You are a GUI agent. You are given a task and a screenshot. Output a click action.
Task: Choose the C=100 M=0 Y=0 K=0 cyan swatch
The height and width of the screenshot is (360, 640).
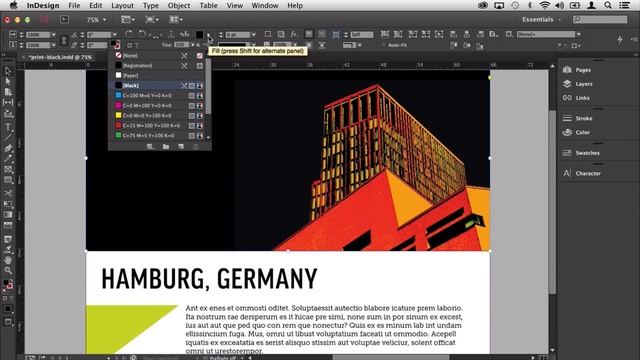(x=157, y=96)
